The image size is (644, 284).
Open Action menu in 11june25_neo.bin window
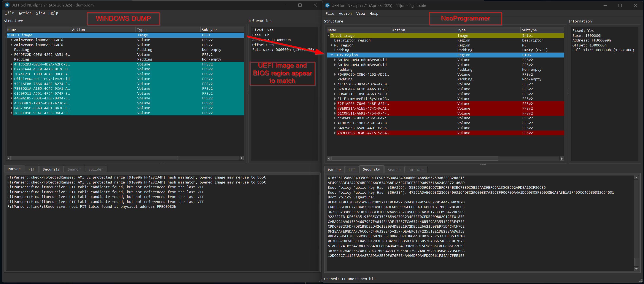point(345,14)
